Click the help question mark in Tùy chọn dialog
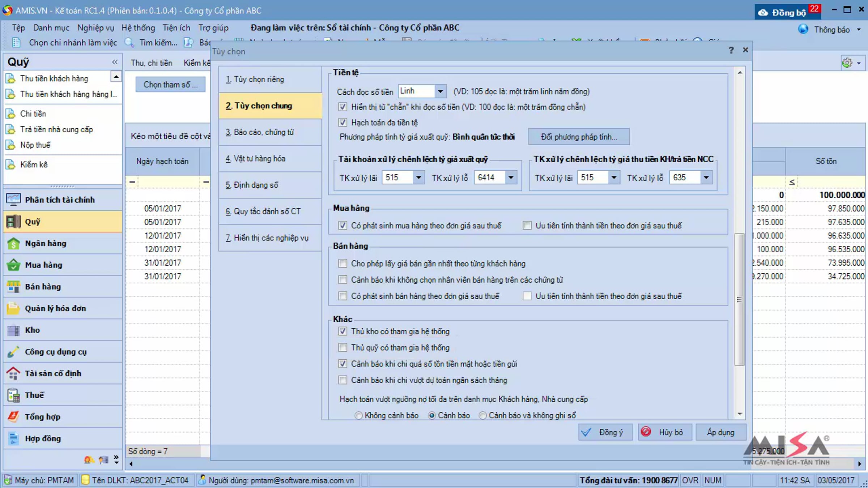 (731, 50)
